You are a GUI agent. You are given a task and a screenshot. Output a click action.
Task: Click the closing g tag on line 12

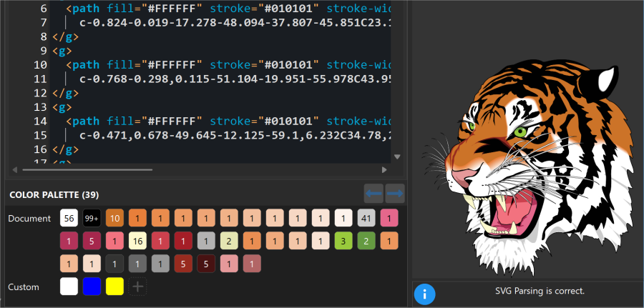pyautogui.click(x=65, y=93)
